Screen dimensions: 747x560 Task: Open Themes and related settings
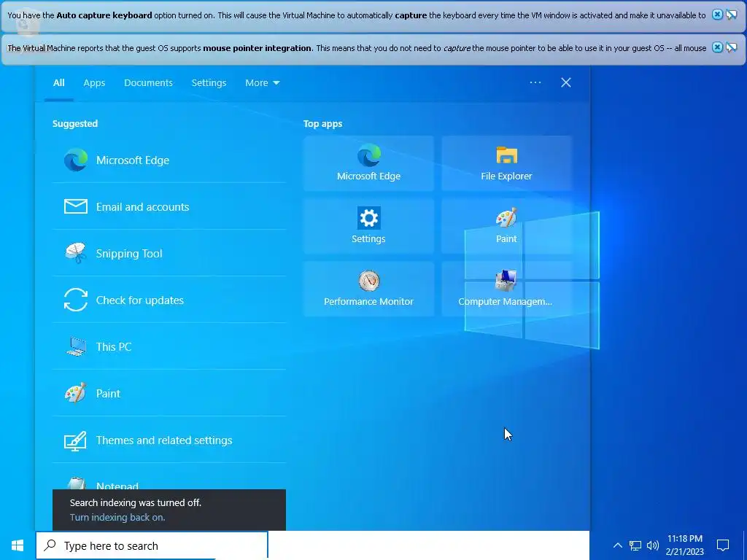tap(169, 440)
